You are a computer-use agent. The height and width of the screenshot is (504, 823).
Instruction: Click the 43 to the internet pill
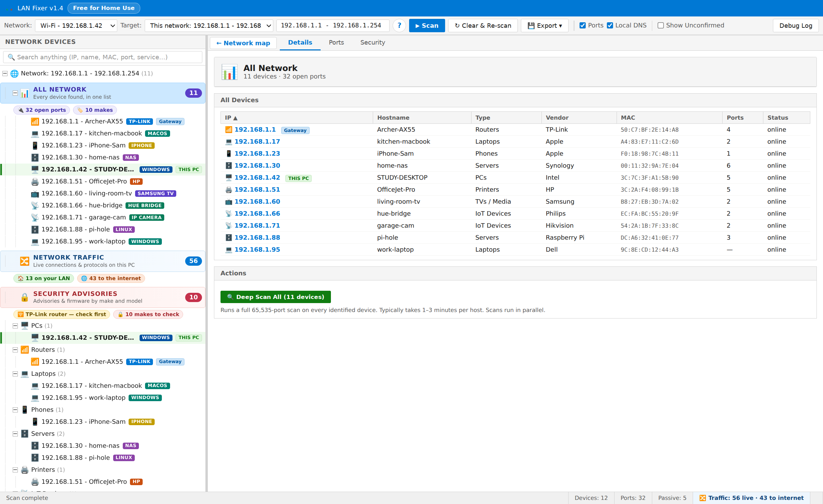pyautogui.click(x=111, y=278)
